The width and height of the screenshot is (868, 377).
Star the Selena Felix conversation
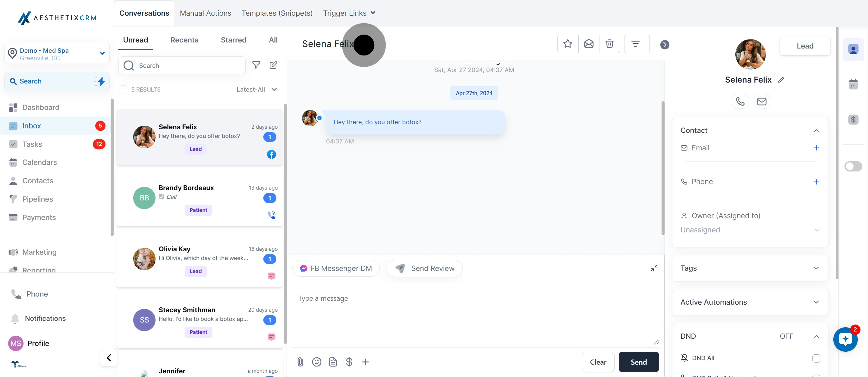[568, 44]
